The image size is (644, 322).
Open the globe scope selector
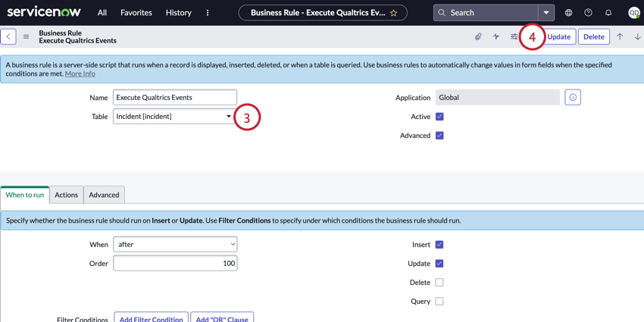point(568,13)
